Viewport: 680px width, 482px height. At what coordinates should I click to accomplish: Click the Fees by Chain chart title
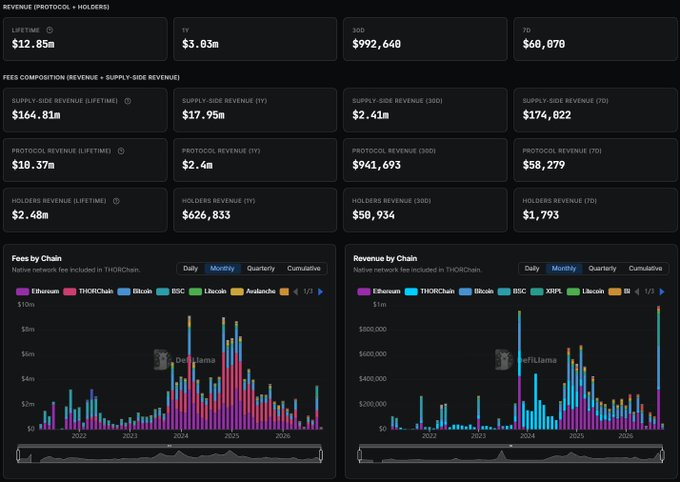coord(36,258)
